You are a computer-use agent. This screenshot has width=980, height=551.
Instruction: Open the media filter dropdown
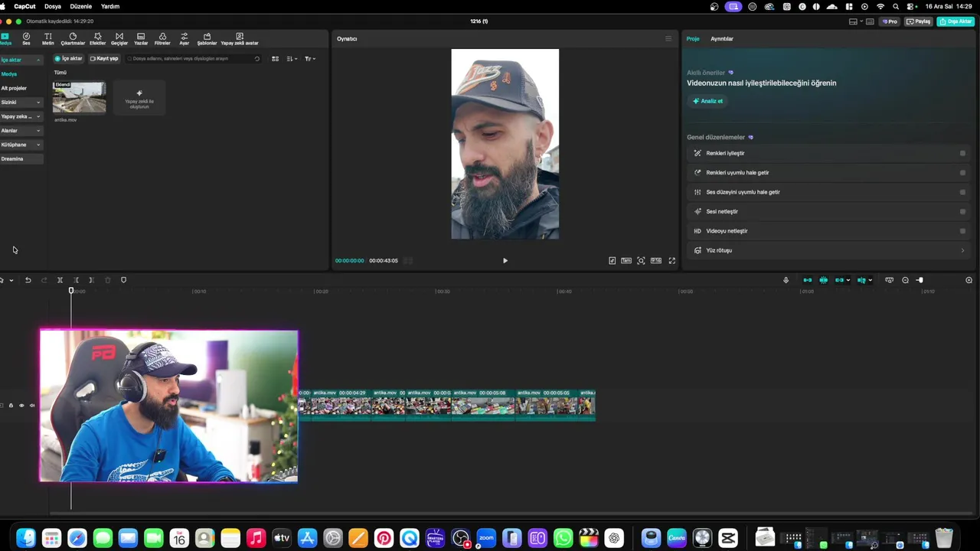click(309, 59)
